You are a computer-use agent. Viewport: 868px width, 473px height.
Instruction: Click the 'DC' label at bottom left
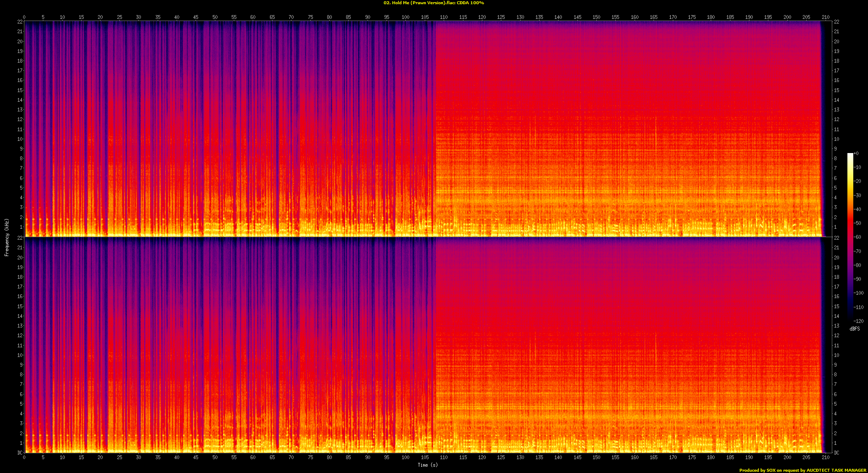20,453
